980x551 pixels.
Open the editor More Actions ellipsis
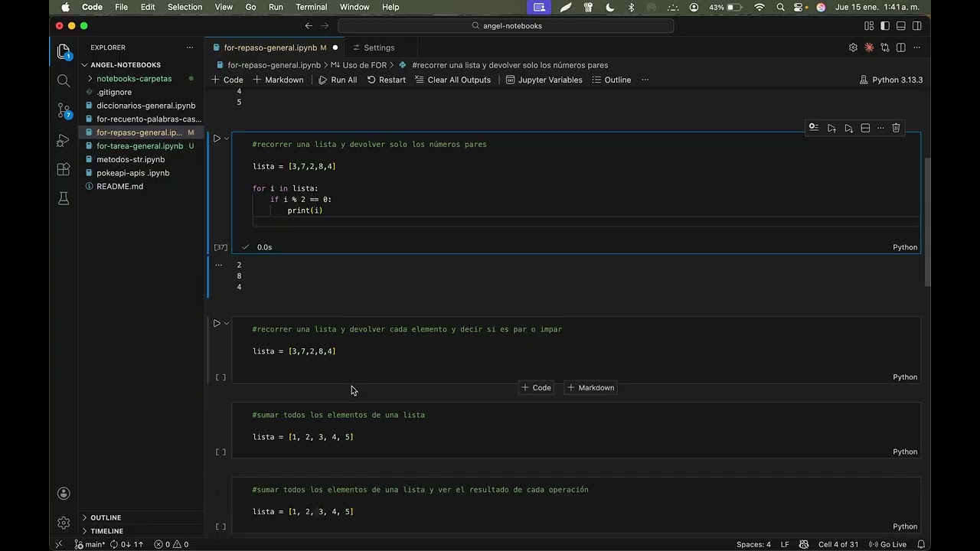[x=916, y=47]
